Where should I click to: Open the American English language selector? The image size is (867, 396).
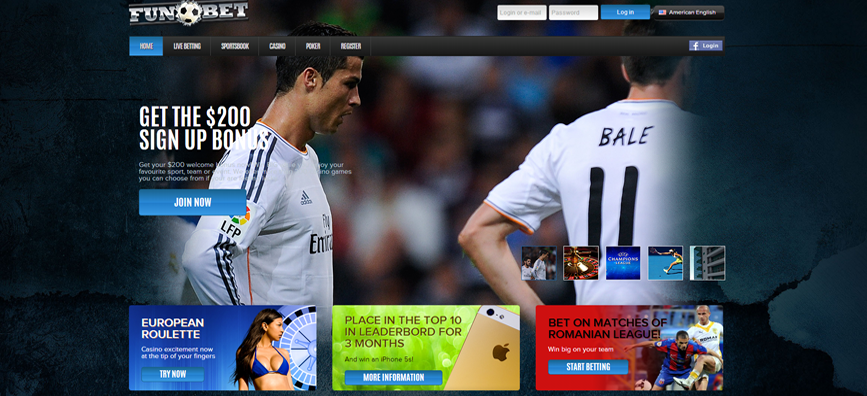point(688,12)
